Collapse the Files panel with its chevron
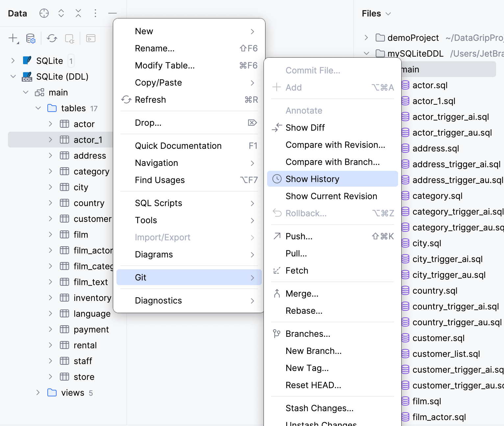 coord(388,13)
